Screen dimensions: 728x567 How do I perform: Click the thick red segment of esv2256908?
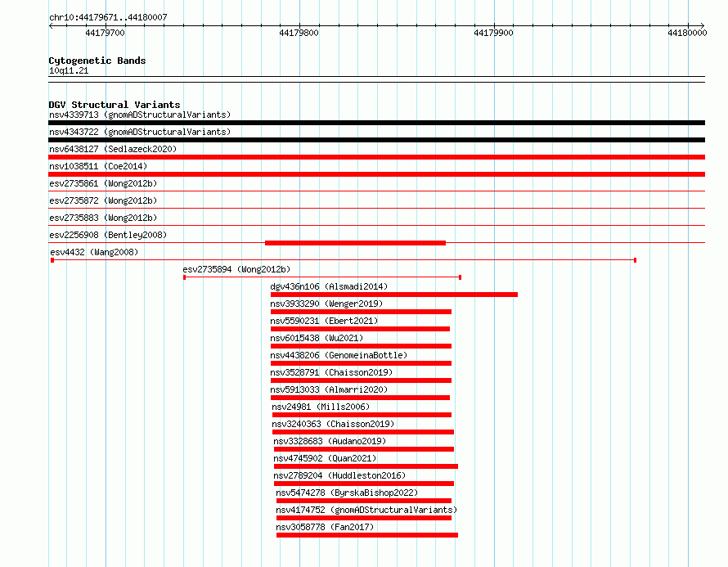(355, 243)
